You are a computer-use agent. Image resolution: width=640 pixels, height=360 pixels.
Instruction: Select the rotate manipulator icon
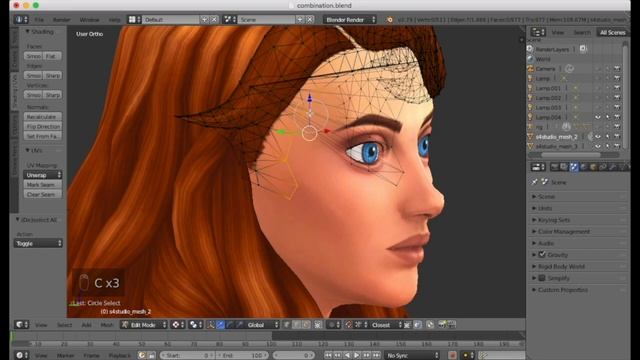[x=230, y=324]
